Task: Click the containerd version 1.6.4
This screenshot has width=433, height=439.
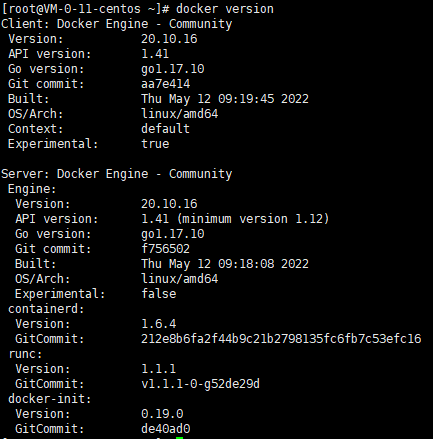Action: click(159, 324)
